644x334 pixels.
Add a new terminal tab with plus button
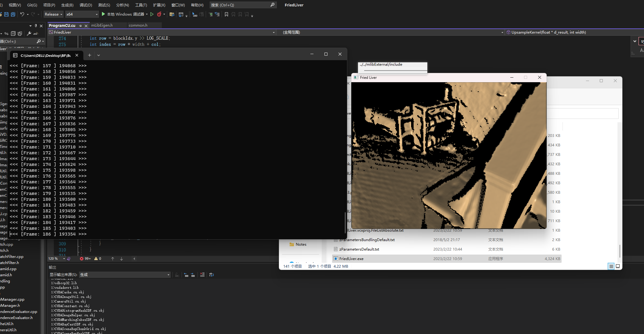click(x=89, y=55)
